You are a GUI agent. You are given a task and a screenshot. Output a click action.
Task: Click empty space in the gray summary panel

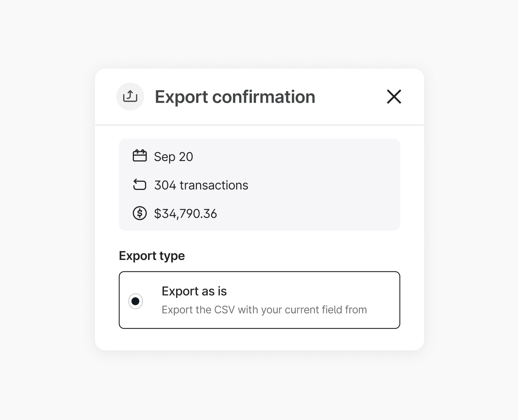[x=316, y=185]
